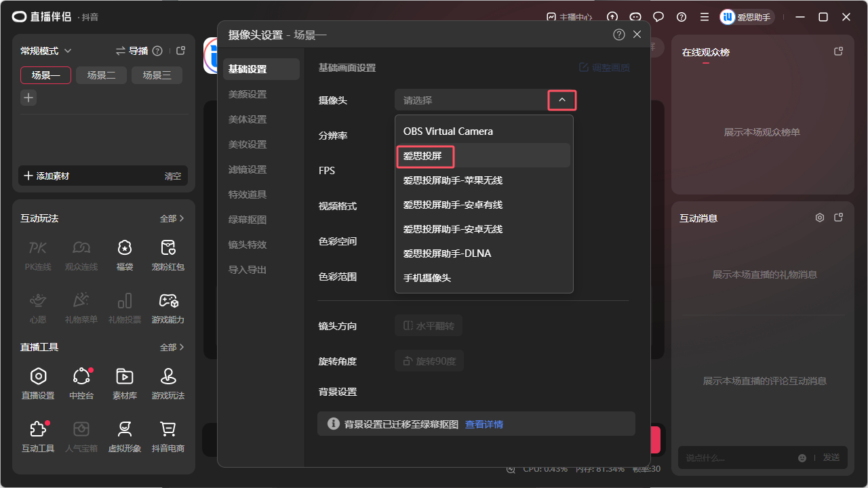Launch 抖音电商 shopping cart tool
868x488 pixels.
pos(167,436)
